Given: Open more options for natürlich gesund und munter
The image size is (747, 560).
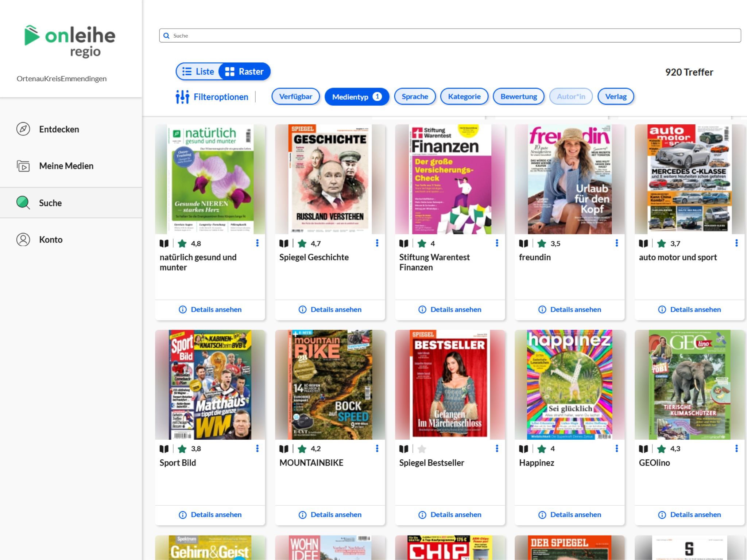Looking at the screenshot, I should (258, 243).
